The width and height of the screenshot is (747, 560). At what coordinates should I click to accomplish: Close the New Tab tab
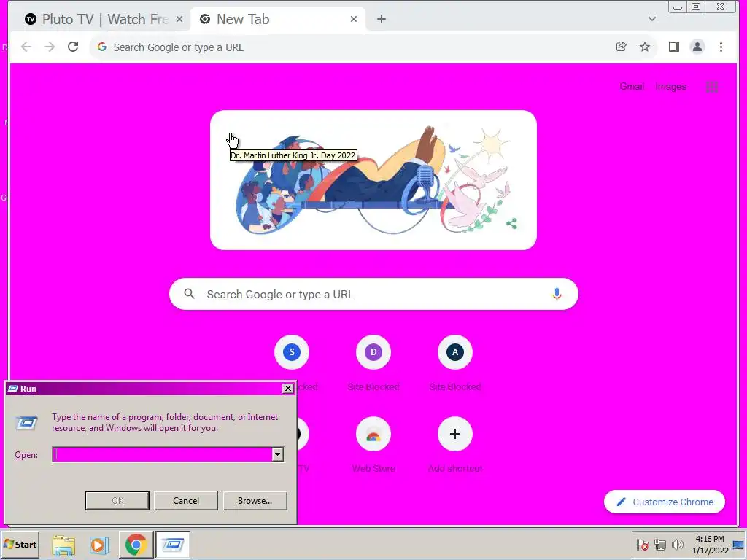click(x=354, y=19)
